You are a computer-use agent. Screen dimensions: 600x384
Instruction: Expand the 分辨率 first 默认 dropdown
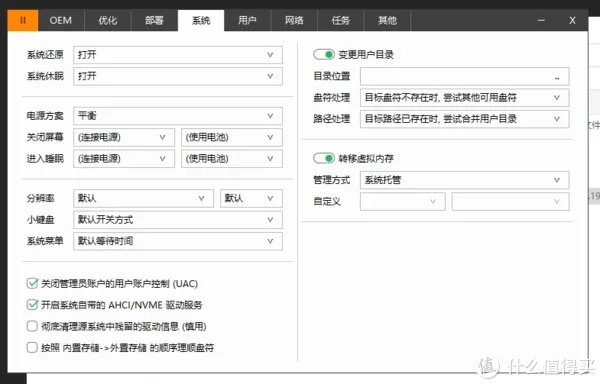point(143,199)
